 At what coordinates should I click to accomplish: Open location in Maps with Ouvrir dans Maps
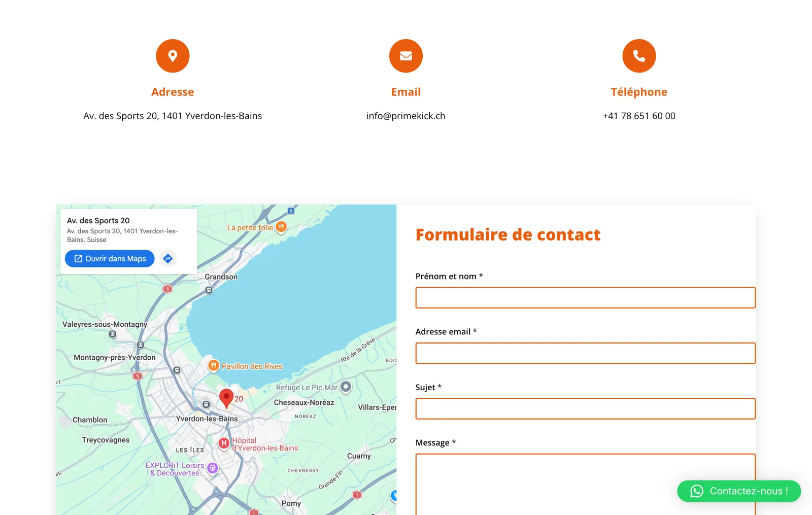(x=110, y=259)
